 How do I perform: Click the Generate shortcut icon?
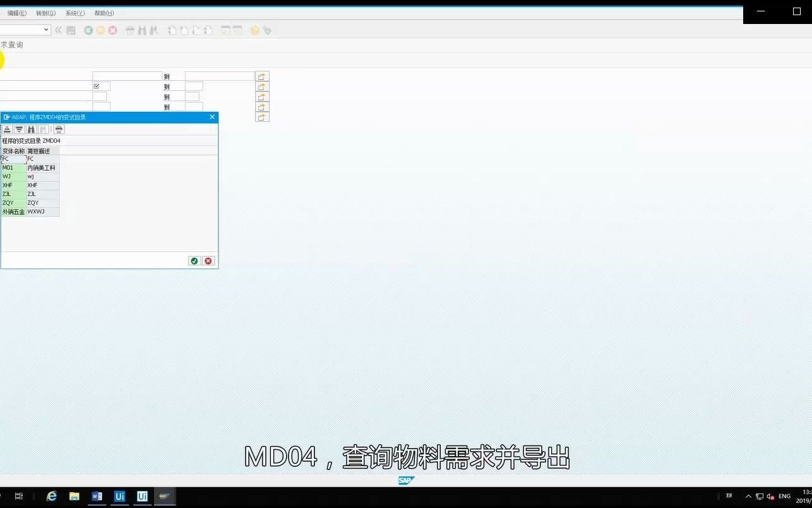(x=237, y=30)
